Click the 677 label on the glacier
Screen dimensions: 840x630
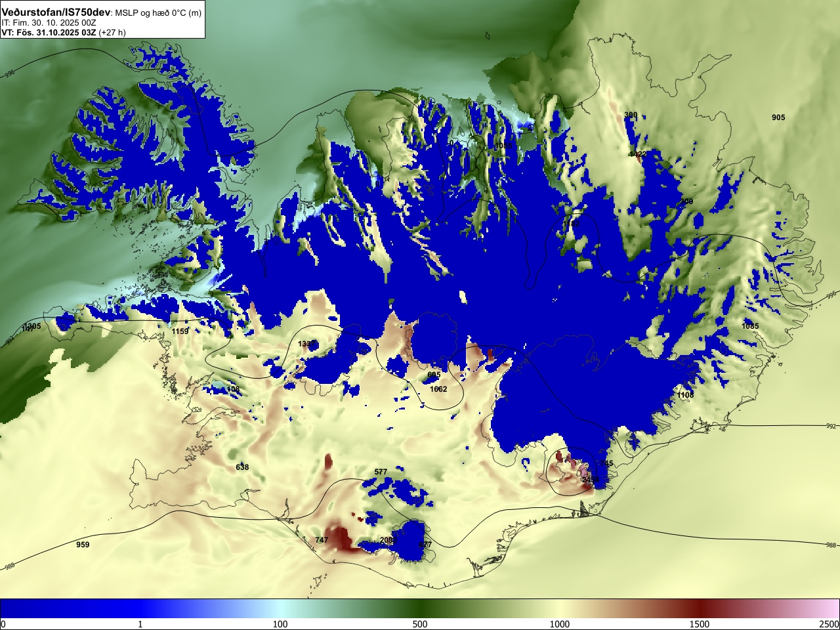tap(425, 545)
